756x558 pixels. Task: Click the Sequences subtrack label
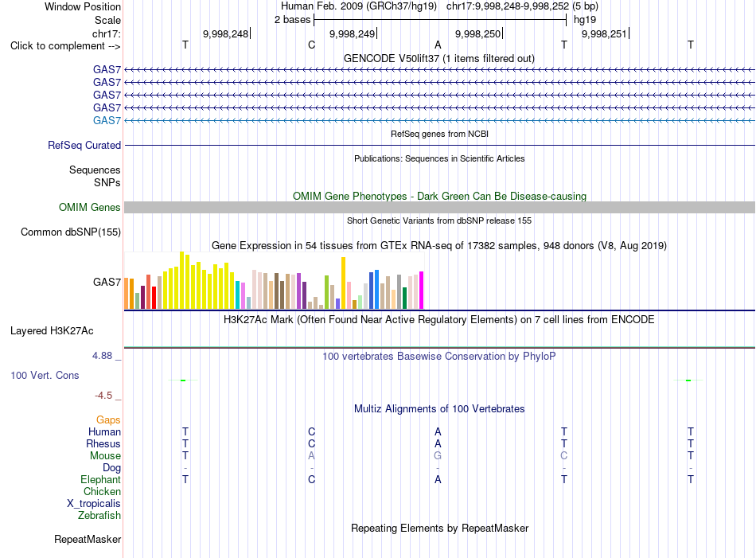(95, 170)
